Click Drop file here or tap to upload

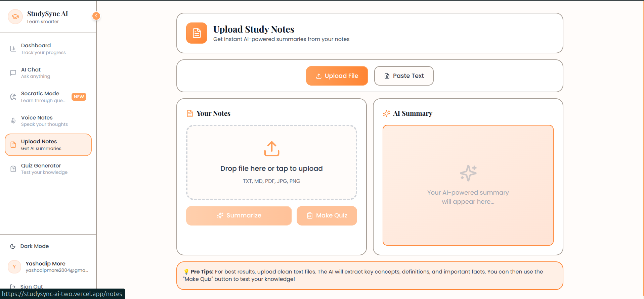271,168
